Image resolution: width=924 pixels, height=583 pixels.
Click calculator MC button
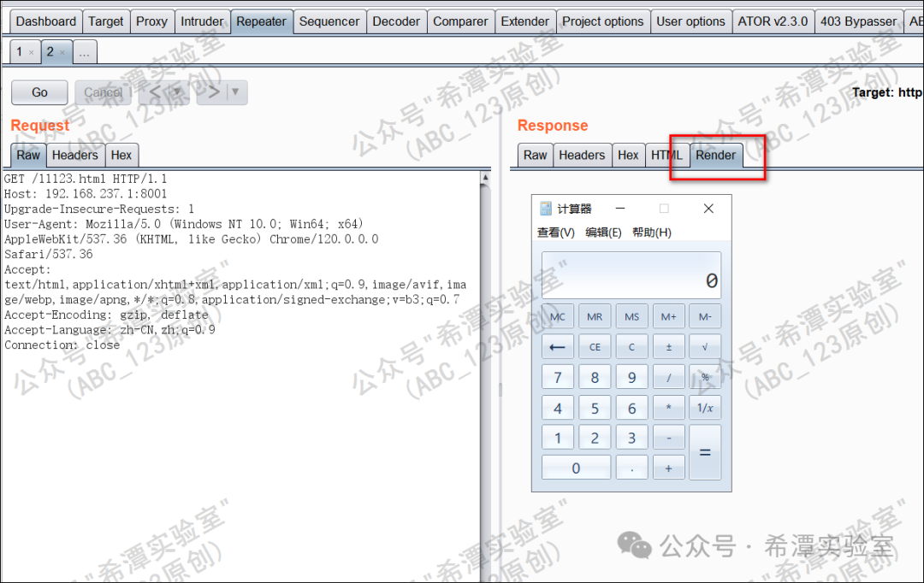[558, 317]
